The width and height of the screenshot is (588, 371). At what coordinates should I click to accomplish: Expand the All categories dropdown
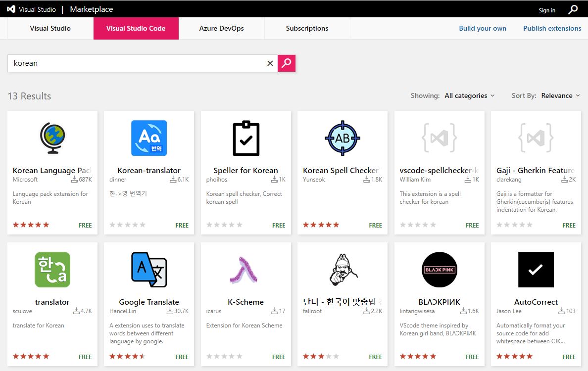click(470, 95)
